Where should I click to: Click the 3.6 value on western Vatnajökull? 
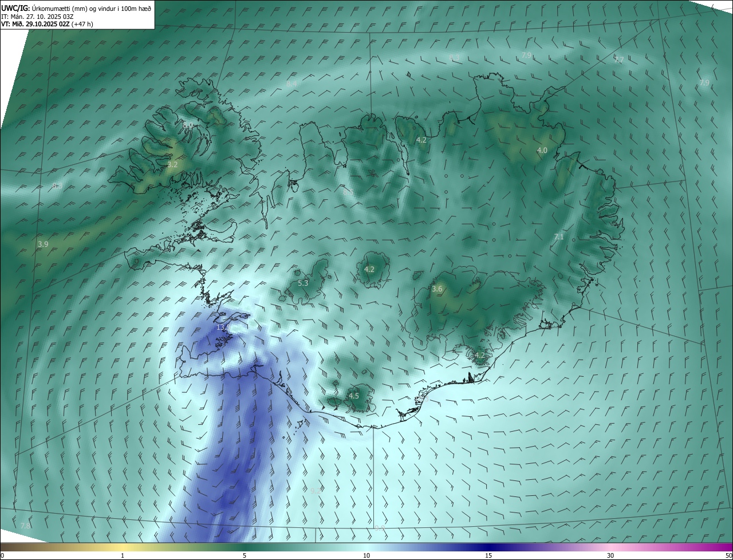[x=437, y=289]
